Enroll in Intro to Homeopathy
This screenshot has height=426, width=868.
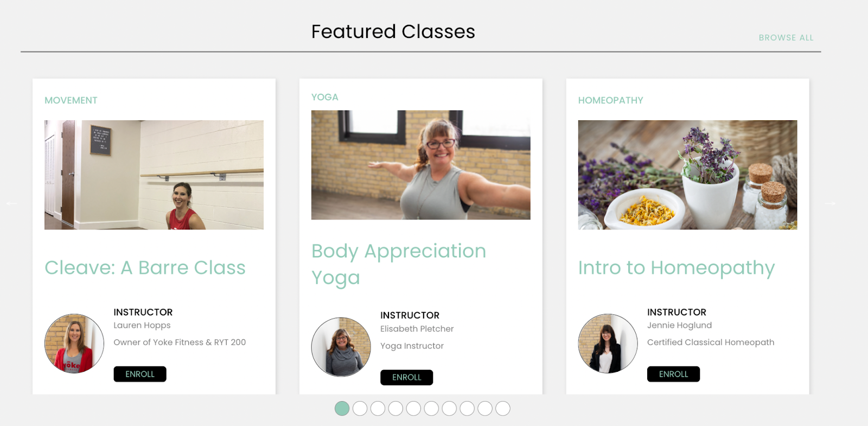(673, 374)
